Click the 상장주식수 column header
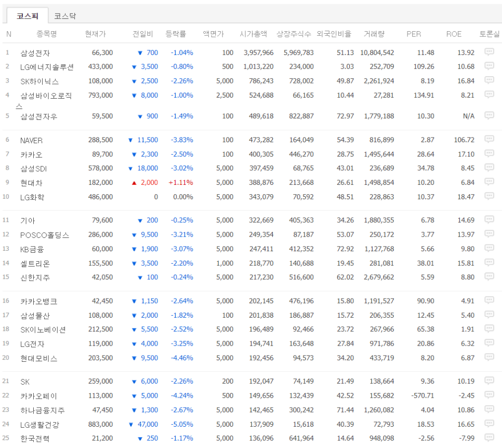This screenshot has width=502, height=448. pos(294,34)
